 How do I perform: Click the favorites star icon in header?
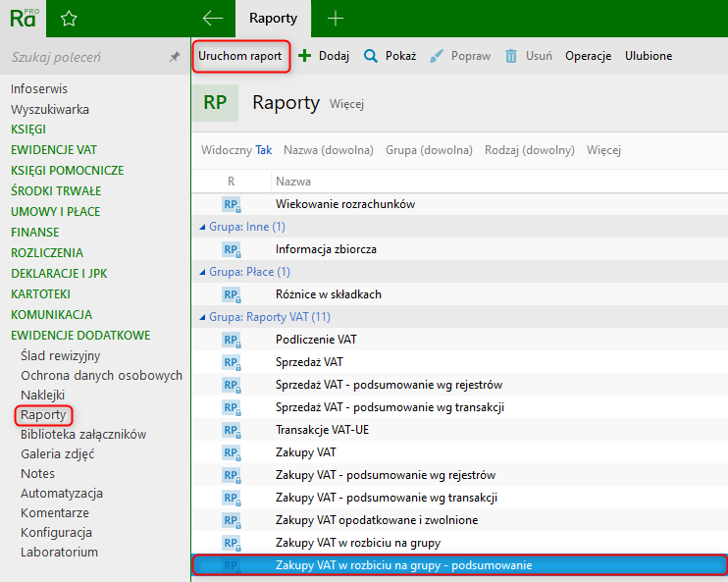pos(68,19)
